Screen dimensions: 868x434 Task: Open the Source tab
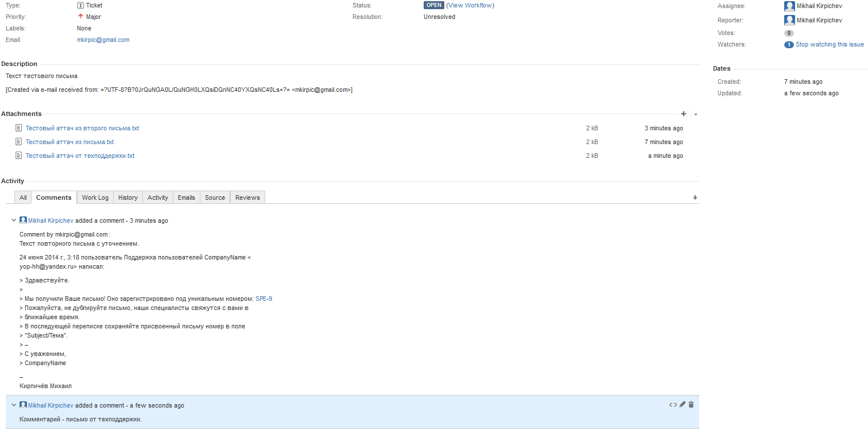[x=215, y=197]
